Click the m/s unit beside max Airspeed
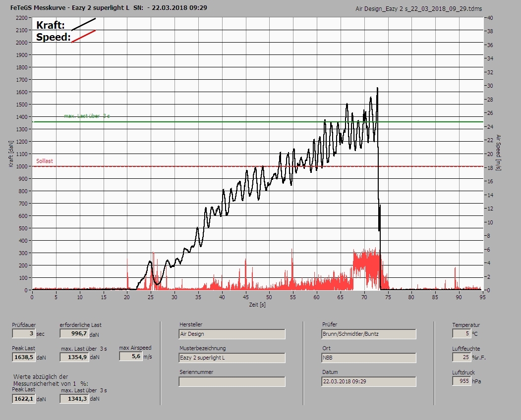 click(x=148, y=357)
